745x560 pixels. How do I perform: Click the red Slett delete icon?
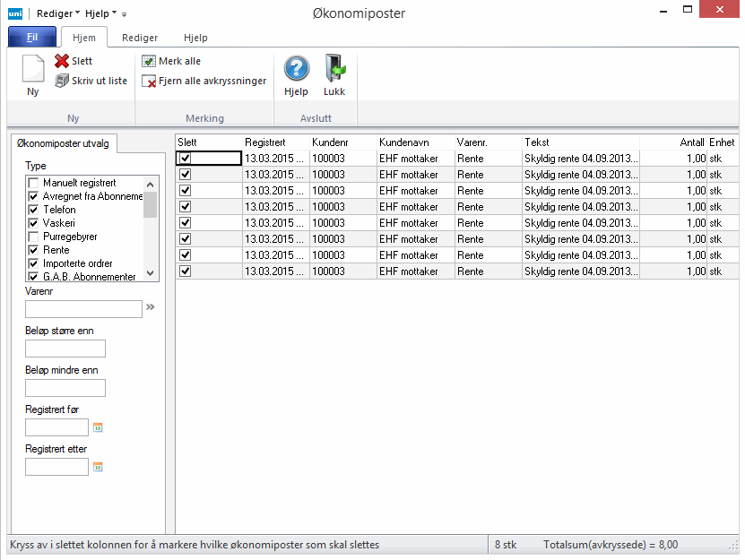pyautogui.click(x=61, y=61)
